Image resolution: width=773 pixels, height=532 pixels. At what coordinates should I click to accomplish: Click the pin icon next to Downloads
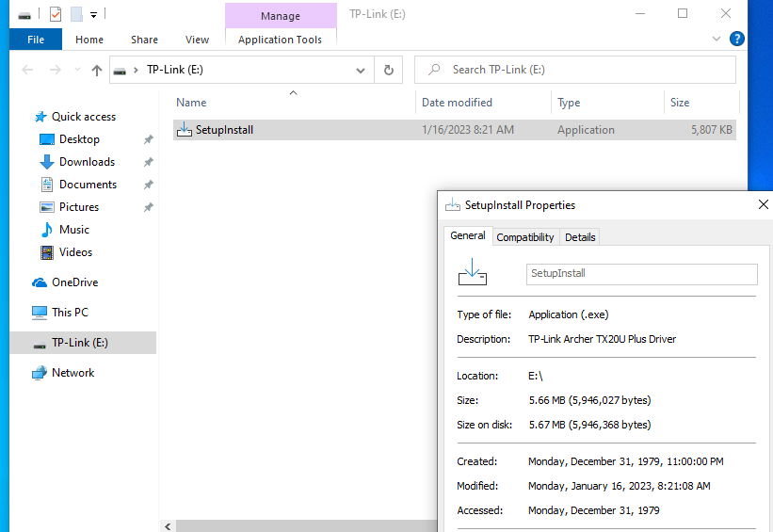[149, 162]
